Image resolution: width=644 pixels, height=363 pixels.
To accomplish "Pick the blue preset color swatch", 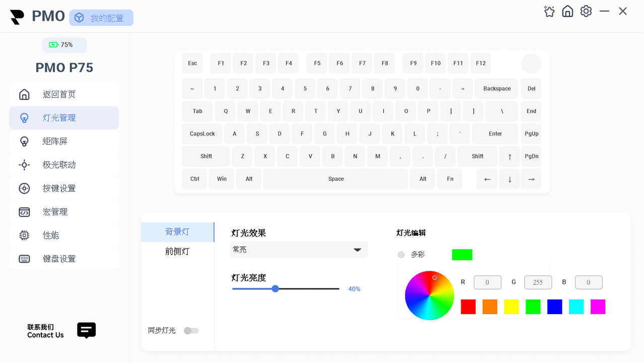I will (555, 307).
